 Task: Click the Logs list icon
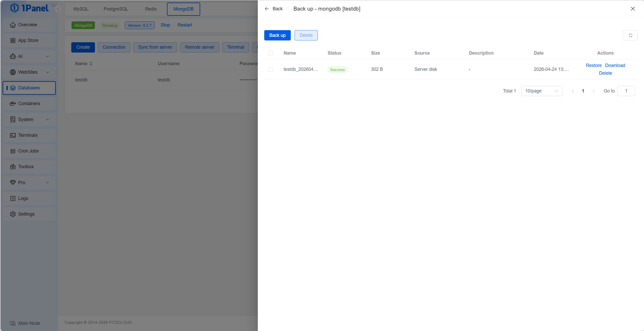[x=13, y=198]
